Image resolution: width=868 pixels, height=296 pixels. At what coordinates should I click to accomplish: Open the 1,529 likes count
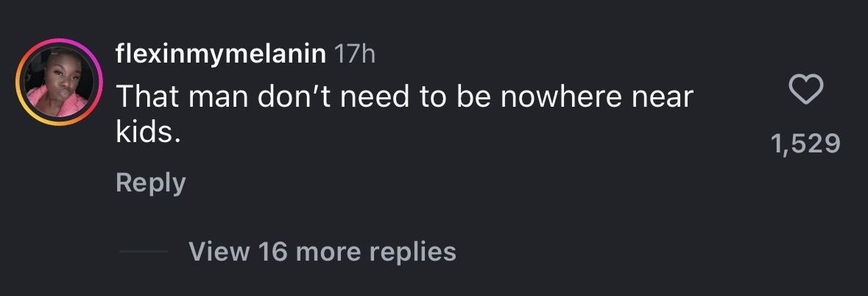(x=805, y=144)
